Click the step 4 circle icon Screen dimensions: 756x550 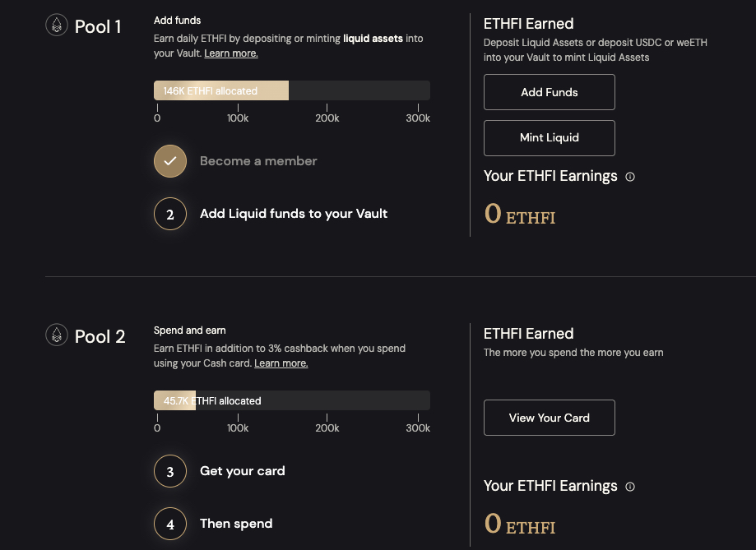coord(170,525)
